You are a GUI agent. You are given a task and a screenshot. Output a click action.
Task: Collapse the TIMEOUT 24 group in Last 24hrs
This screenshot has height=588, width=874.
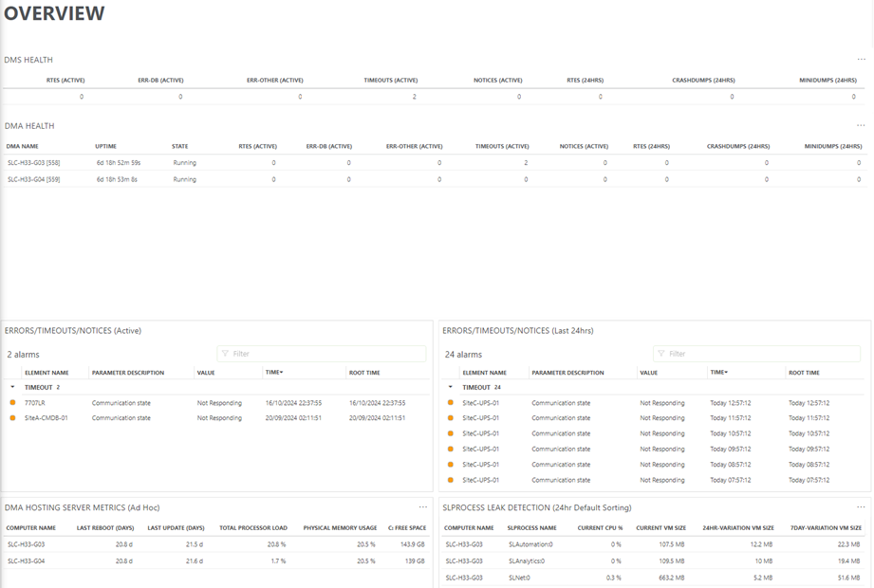[451, 387]
